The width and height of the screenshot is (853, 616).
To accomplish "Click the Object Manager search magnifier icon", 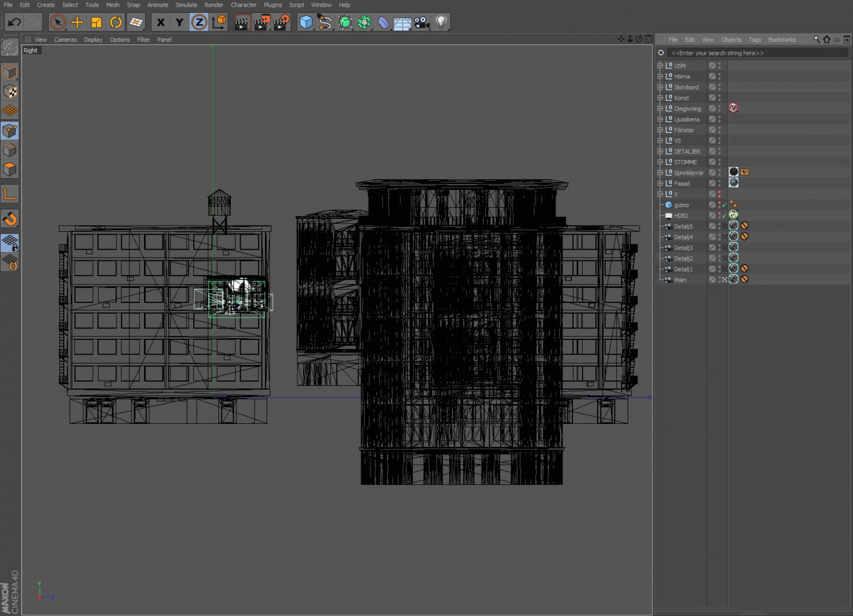I will pyautogui.click(x=817, y=39).
